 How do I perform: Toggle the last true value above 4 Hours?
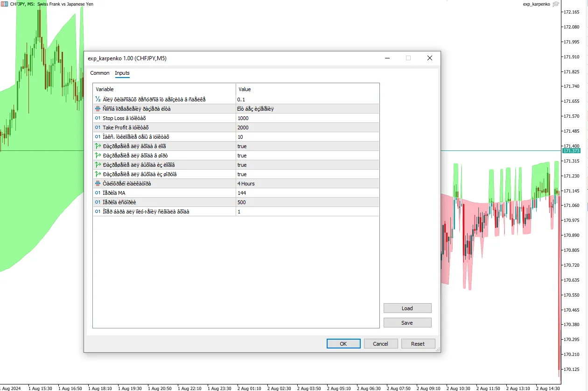pyautogui.click(x=242, y=174)
